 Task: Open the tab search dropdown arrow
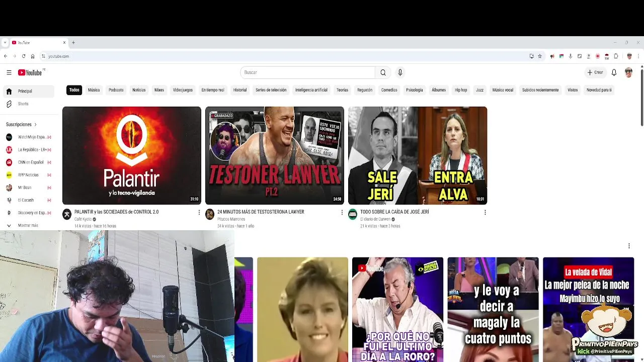pyautogui.click(x=5, y=43)
